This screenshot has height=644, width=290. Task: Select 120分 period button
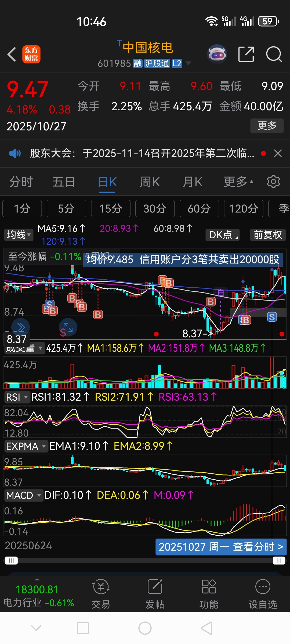point(244,208)
